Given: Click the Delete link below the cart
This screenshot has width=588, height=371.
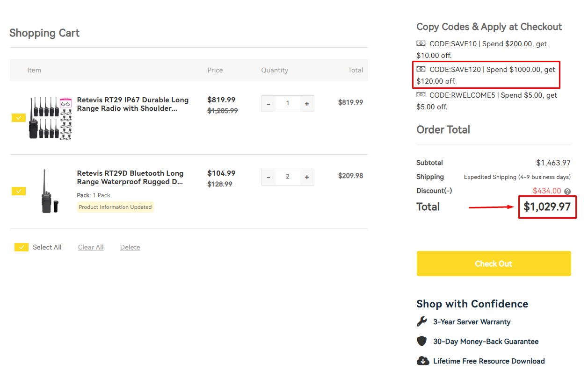Looking at the screenshot, I should (x=130, y=247).
